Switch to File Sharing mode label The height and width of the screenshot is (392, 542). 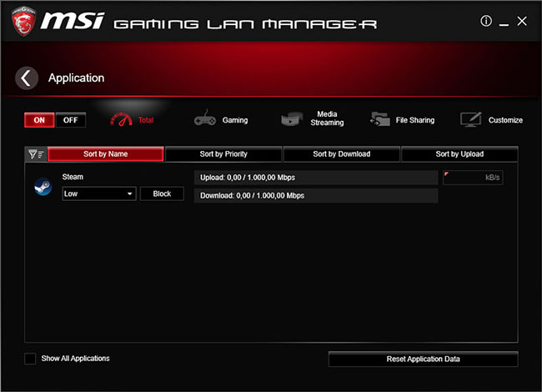[415, 120]
